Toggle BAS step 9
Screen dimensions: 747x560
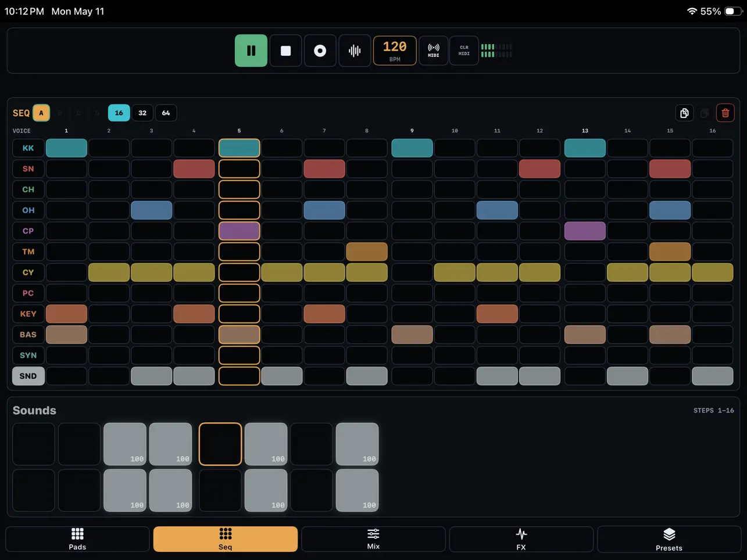coord(412,335)
